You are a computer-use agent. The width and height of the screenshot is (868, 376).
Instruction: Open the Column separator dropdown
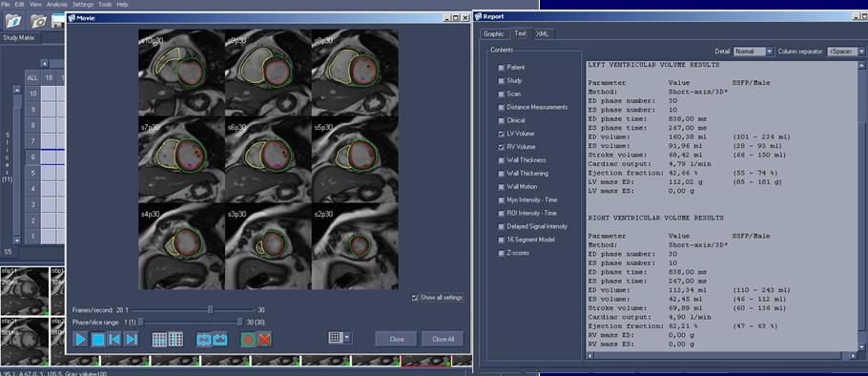click(x=846, y=51)
